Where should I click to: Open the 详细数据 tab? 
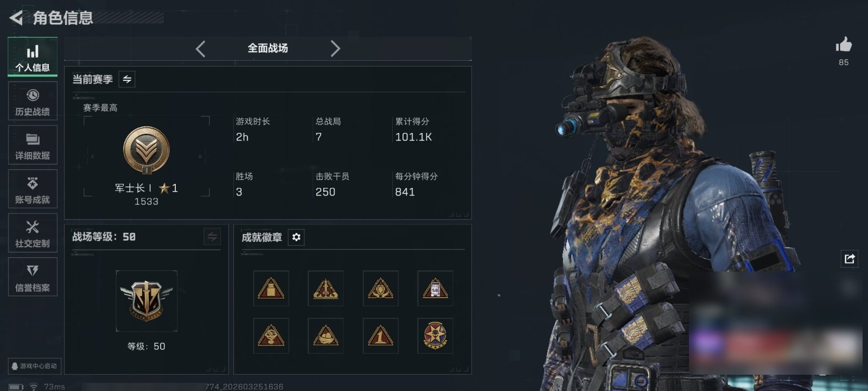33,145
